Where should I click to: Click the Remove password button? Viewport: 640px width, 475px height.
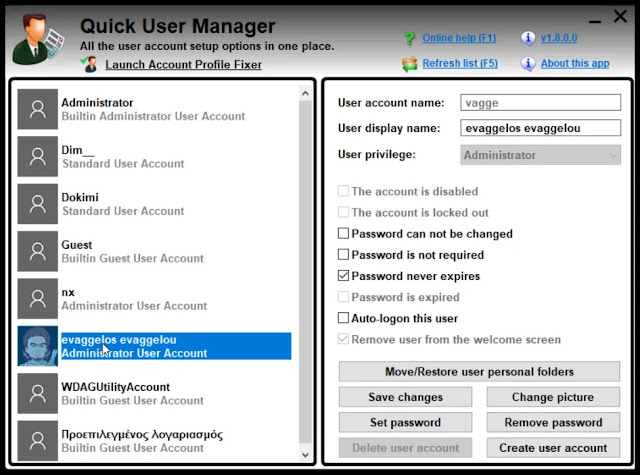click(x=553, y=422)
